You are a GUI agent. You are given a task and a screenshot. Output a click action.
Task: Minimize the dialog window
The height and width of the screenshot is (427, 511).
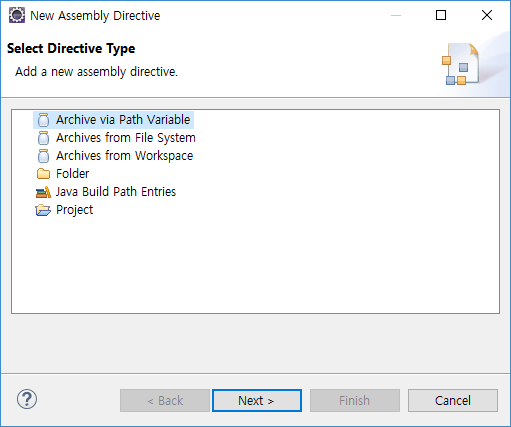pyautogui.click(x=396, y=15)
